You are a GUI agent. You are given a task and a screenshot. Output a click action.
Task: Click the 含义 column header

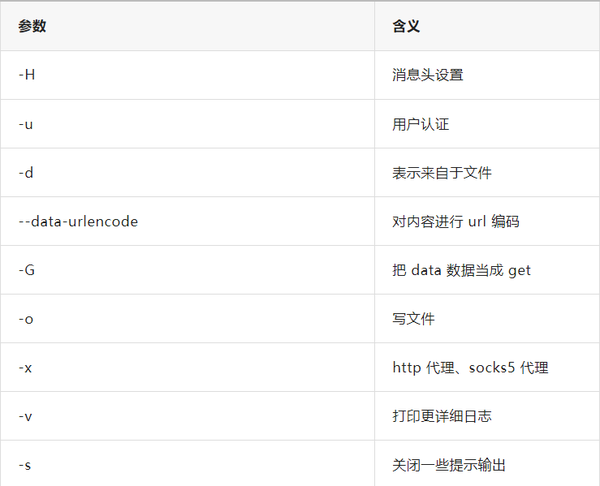(406, 26)
